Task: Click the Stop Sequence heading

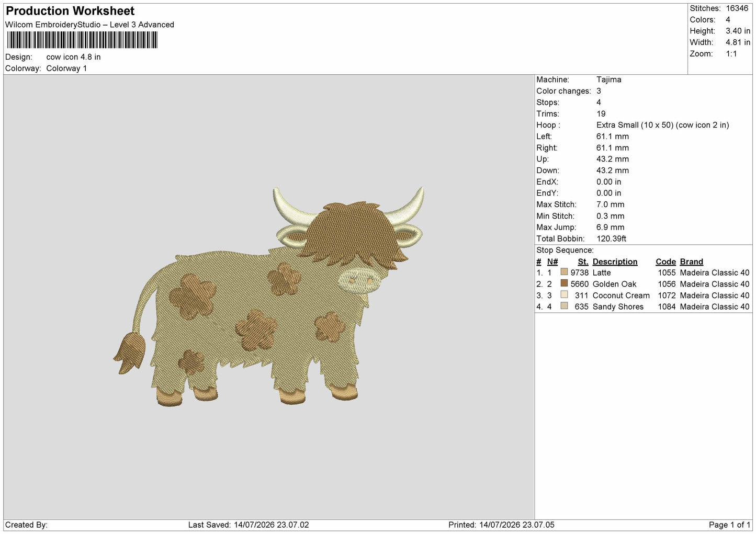Action: (x=565, y=250)
